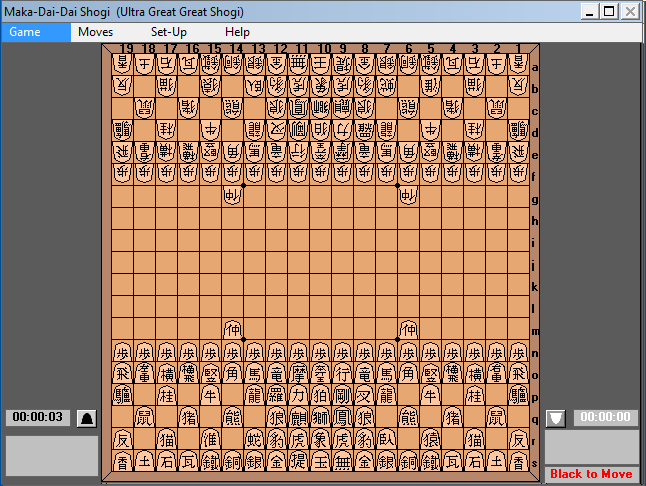This screenshot has width=646, height=486.
Task: Select Black's pawn 歩 on file 10
Action: click(321, 351)
